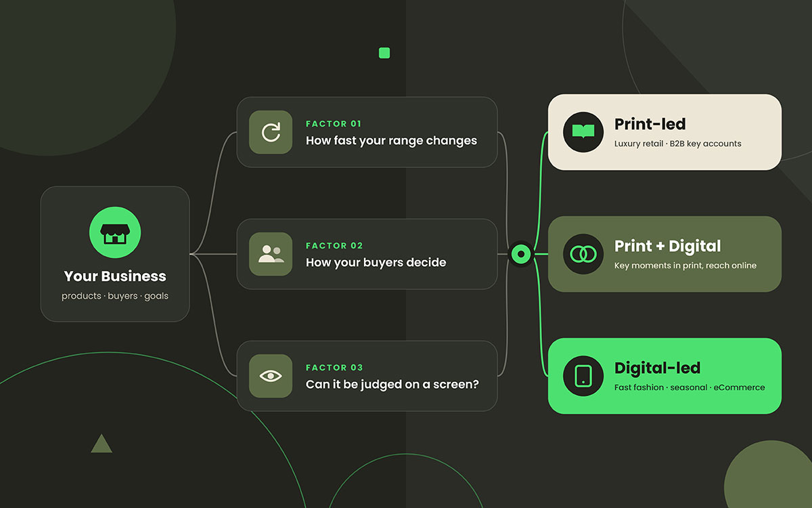Click the green circular junction node

(521, 254)
